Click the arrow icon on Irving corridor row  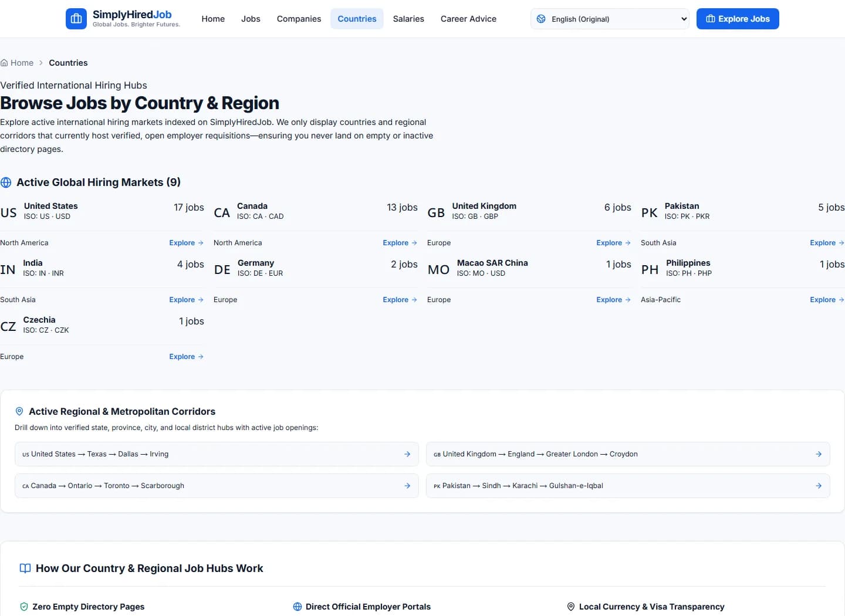click(407, 454)
